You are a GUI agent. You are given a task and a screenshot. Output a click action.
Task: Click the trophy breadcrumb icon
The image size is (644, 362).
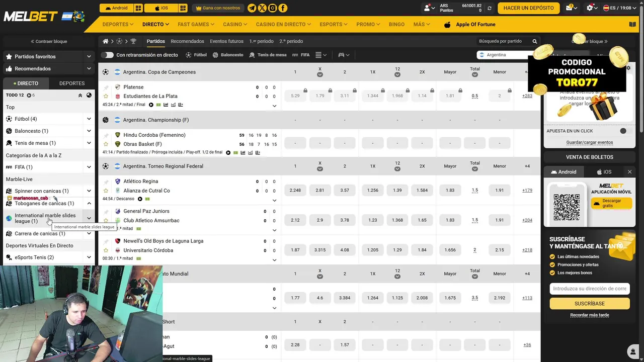[x=133, y=41]
